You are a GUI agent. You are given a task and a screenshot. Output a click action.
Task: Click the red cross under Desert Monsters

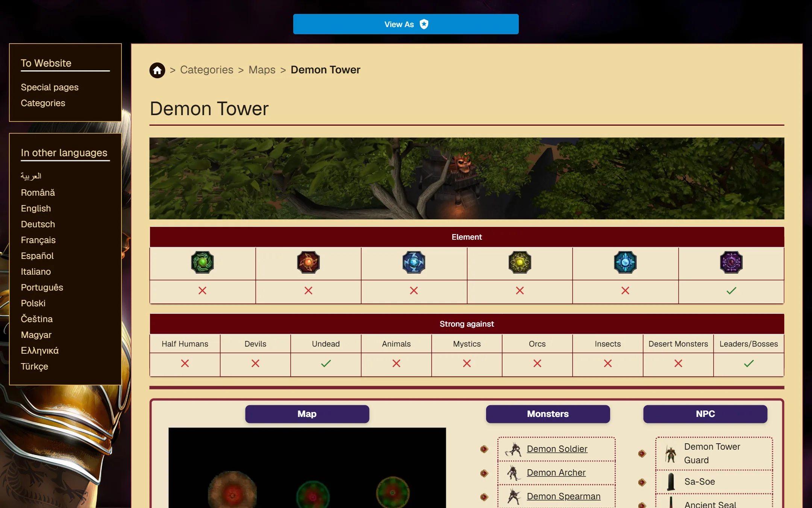[678, 363]
